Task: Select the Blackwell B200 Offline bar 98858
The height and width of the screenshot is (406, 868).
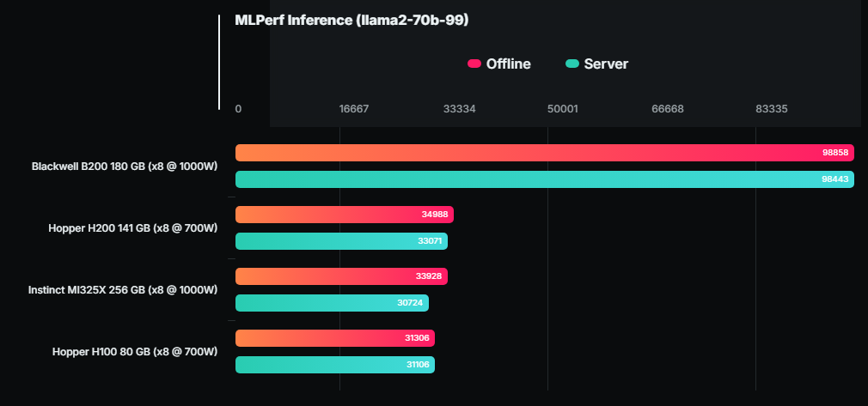Action: 545,153
